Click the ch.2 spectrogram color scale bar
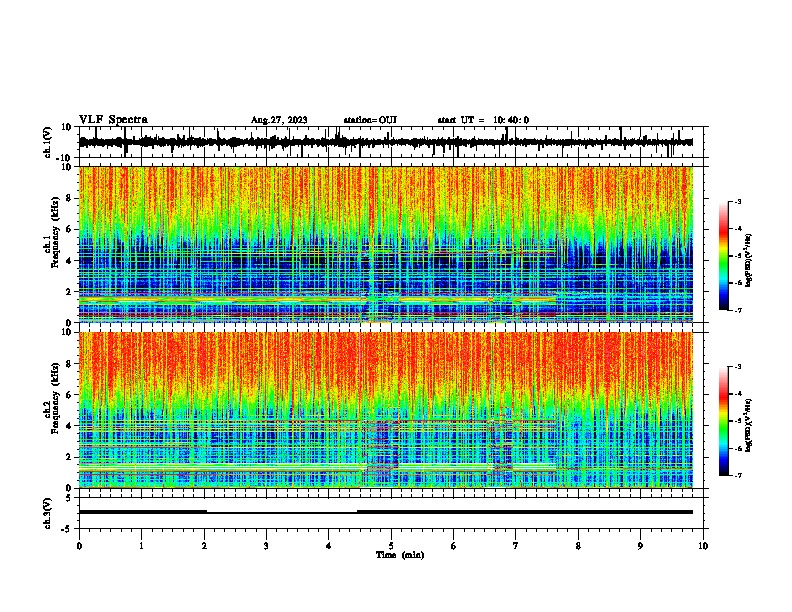This screenshot has width=792, height=612. pos(724,421)
